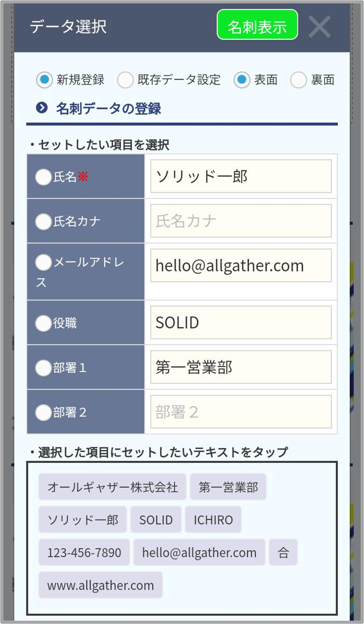This screenshot has height=624, width=364.
Task: Choose the メールアドレス item radio
Action: (x=43, y=262)
